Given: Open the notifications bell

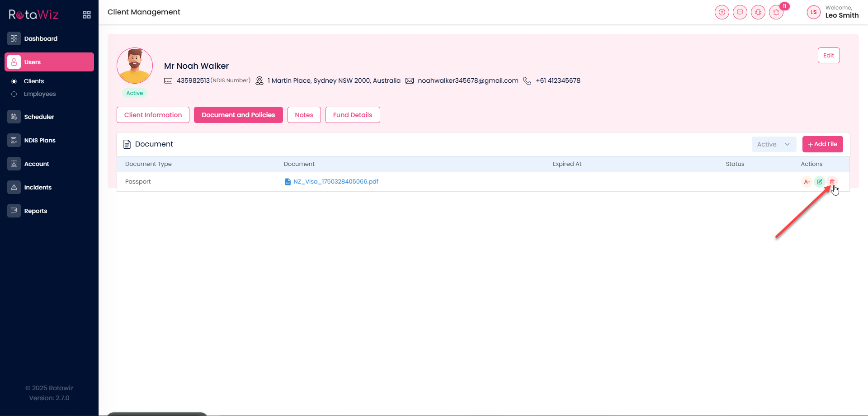Looking at the screenshot, I should point(776,12).
